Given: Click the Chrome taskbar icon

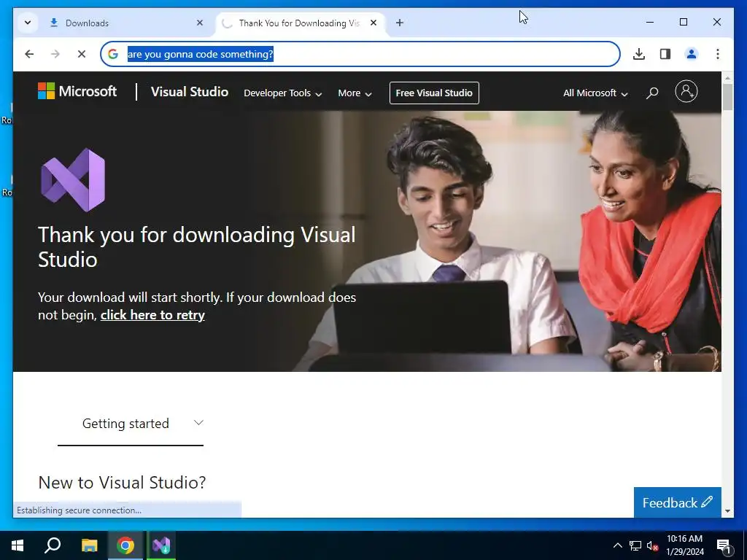Looking at the screenshot, I should click(x=125, y=545).
